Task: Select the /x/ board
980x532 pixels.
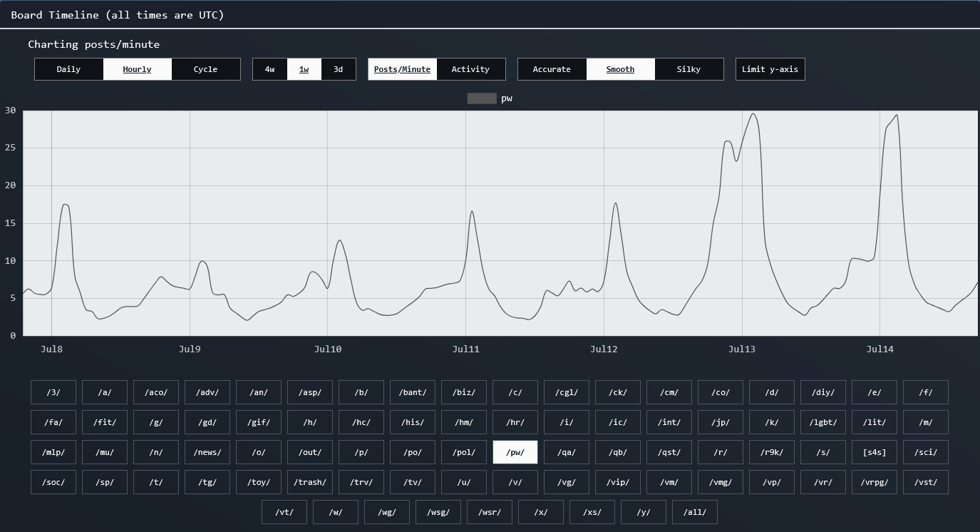Action: [541, 512]
